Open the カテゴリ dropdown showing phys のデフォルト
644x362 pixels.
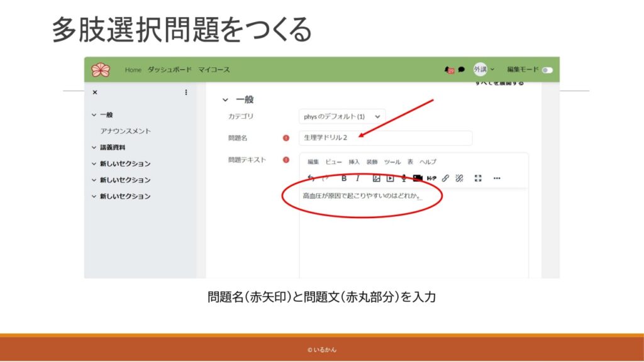pyautogui.click(x=341, y=116)
